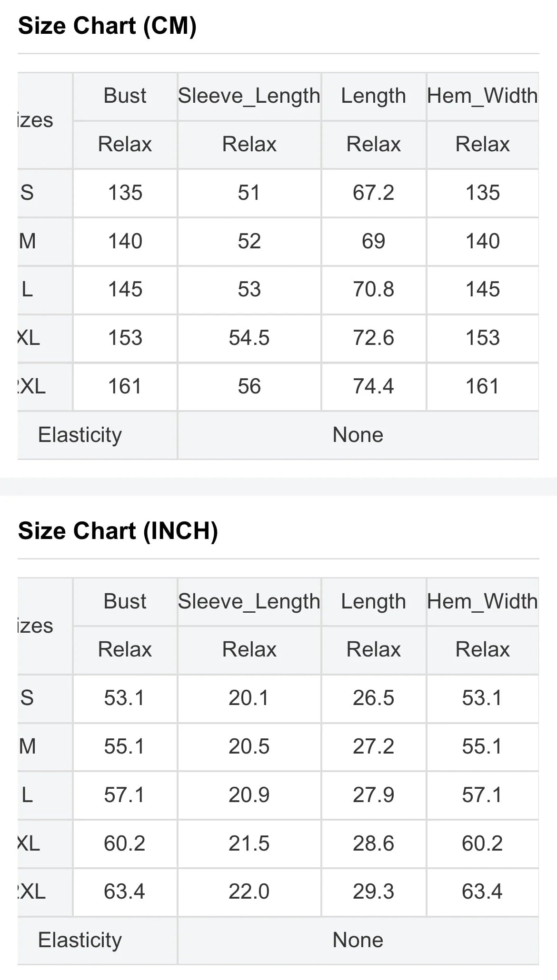The height and width of the screenshot is (980, 557).
Task: Select the 26.5 length cell in INCH chart
Action: (373, 698)
